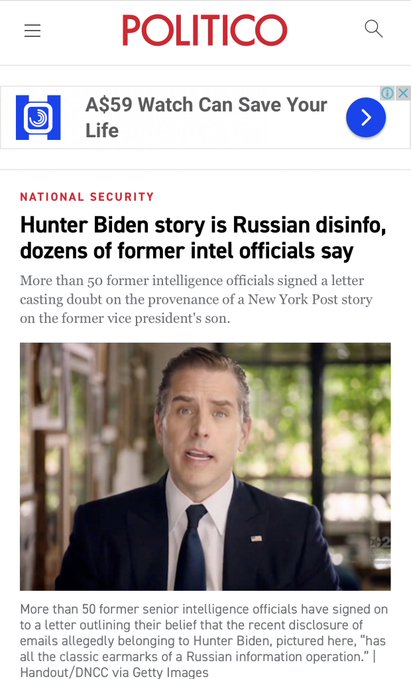Click the Handout/DNCC via Getty Images credit
This screenshot has width=411, height=679.
click(114, 673)
